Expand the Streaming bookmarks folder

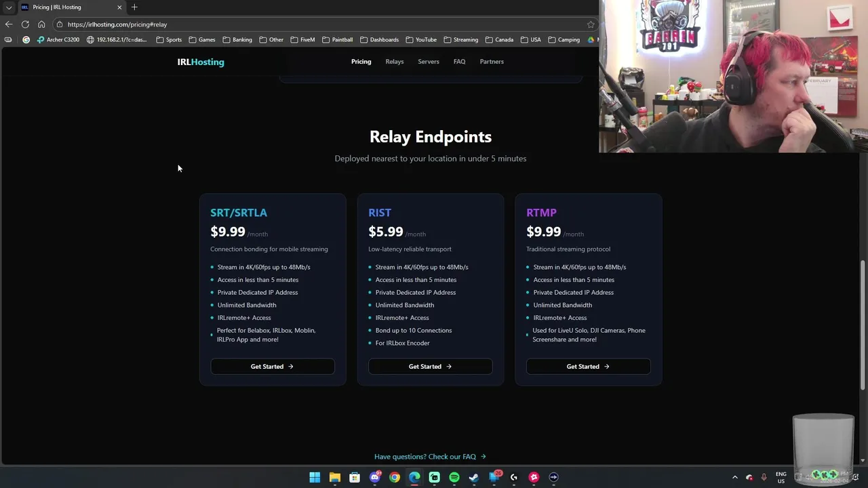click(x=460, y=39)
